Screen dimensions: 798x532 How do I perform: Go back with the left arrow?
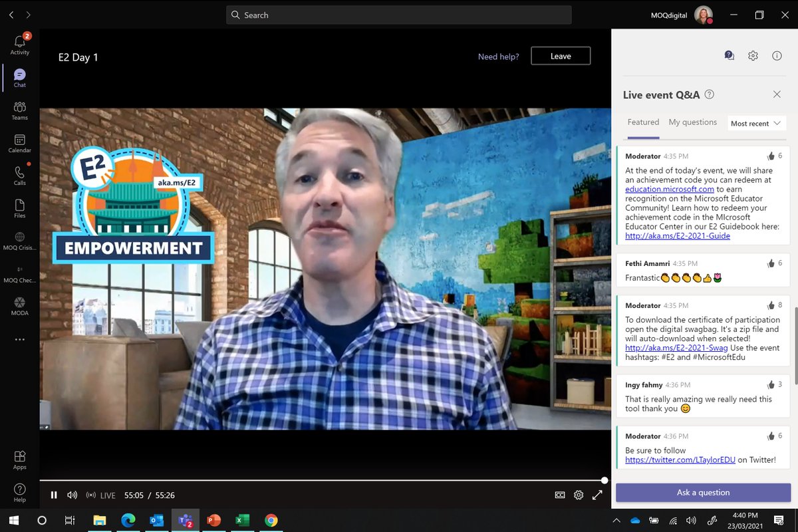tap(11, 15)
